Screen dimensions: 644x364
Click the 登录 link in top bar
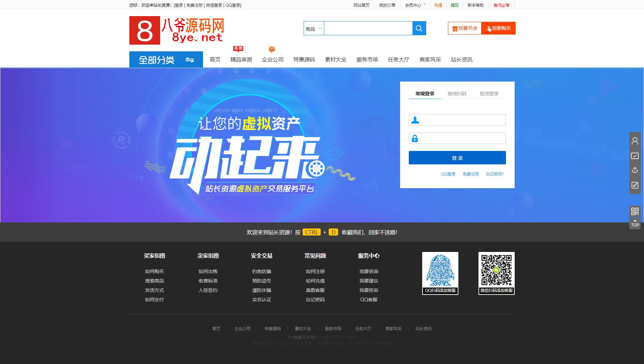coord(179,5)
